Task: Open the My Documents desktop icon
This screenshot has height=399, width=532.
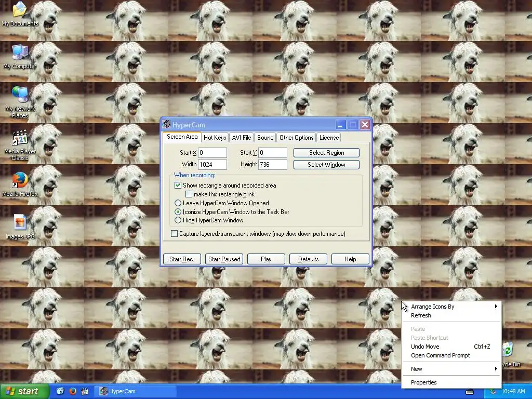Action: point(20,14)
